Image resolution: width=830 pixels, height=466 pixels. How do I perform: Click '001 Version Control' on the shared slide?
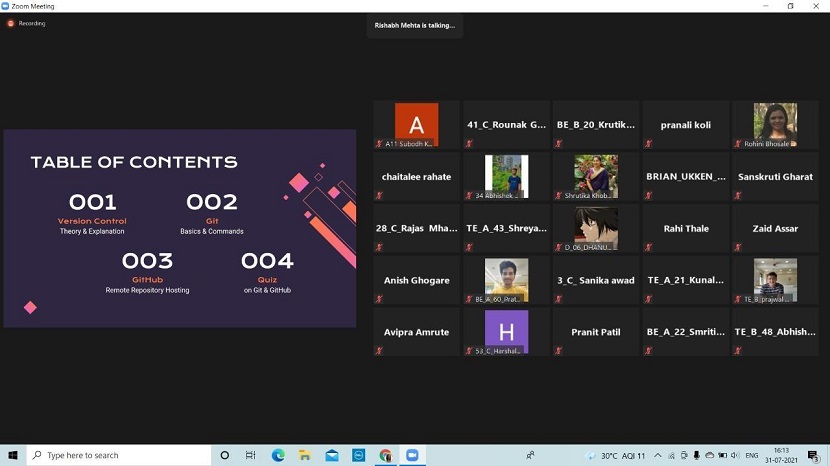[92, 214]
